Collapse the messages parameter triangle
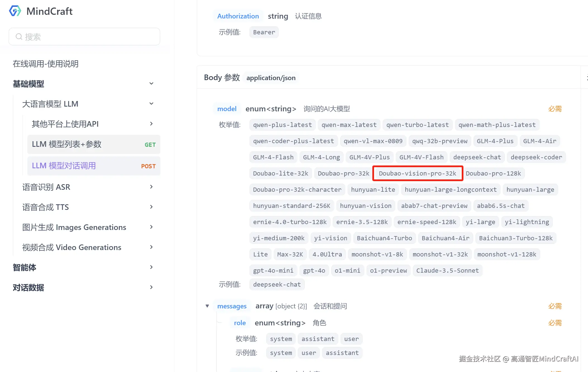 click(207, 306)
